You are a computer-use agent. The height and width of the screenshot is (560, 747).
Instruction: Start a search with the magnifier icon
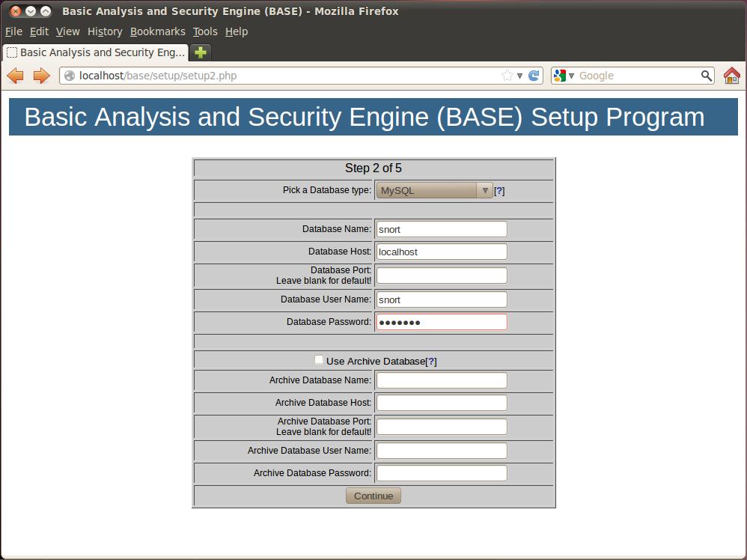[706, 76]
